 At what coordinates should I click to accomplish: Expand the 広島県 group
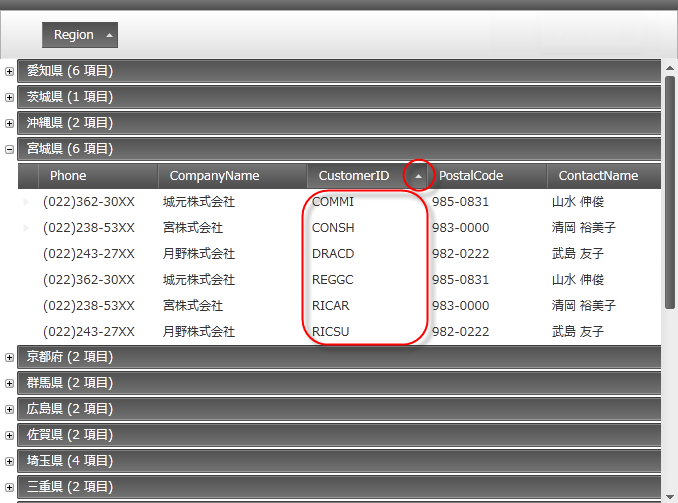pyautogui.click(x=10, y=409)
